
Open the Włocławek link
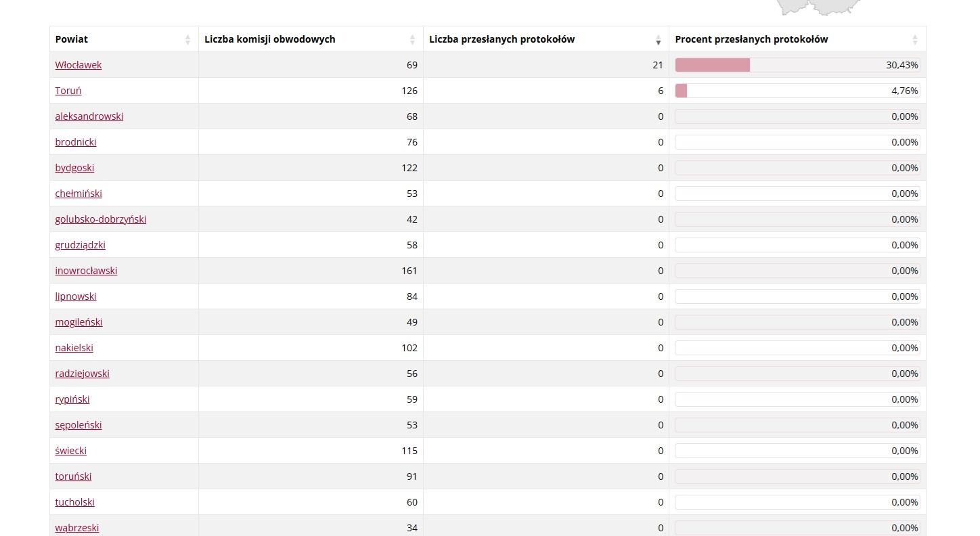pos(79,65)
